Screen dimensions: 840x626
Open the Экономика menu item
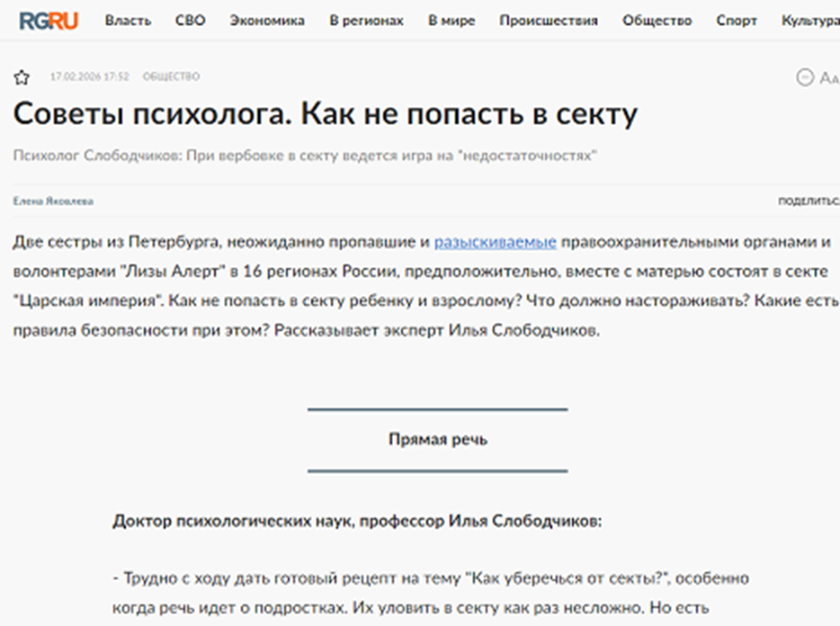[267, 21]
